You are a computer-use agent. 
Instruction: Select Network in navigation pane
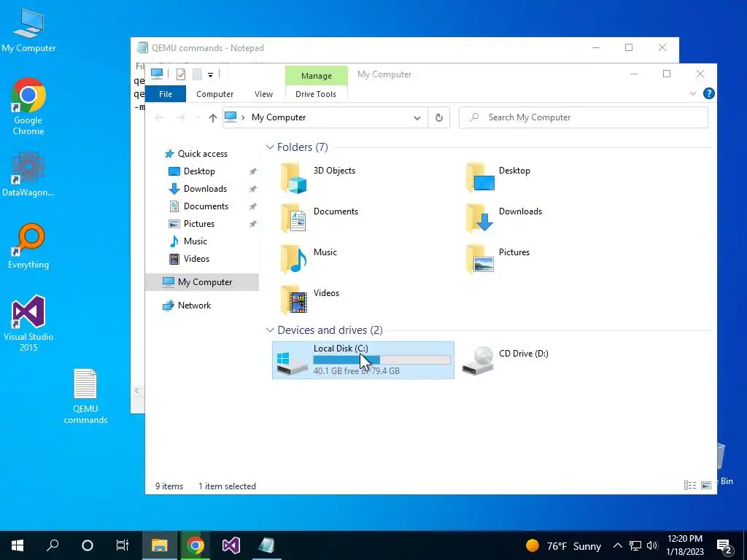[194, 306]
